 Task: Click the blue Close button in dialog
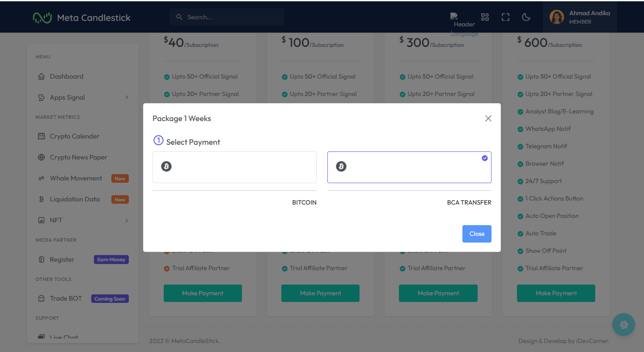(x=477, y=234)
